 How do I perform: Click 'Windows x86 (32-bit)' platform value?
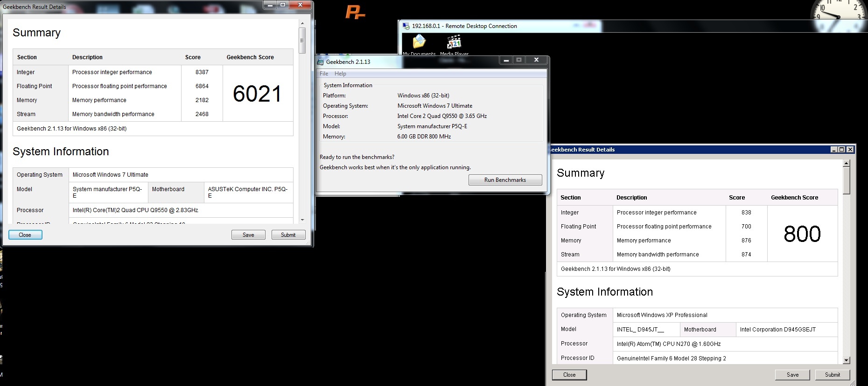(423, 96)
